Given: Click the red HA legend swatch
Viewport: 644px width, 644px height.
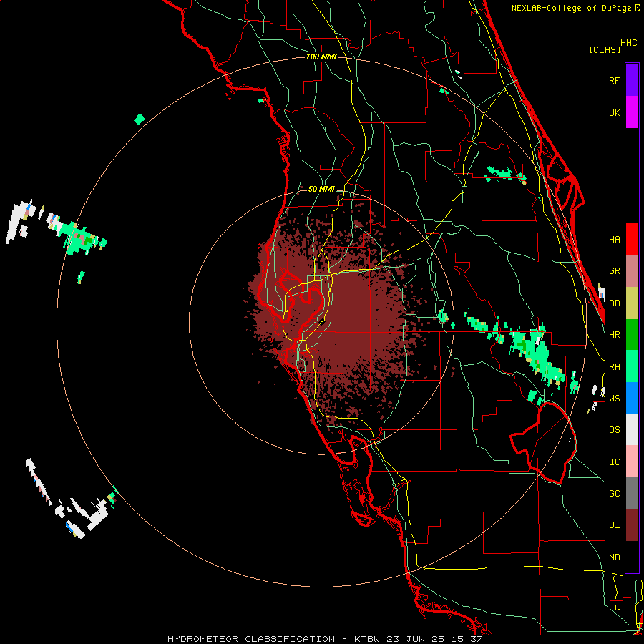Looking at the screenshot, I should [632, 239].
